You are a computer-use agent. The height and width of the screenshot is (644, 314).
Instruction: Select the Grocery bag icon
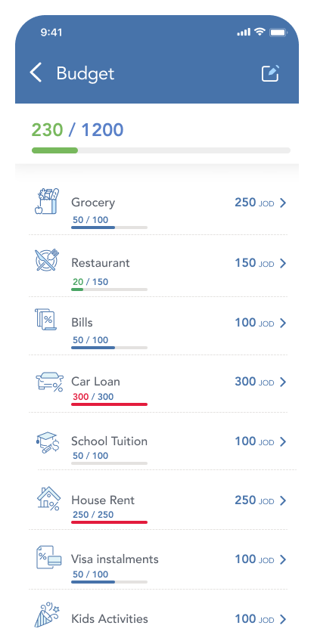46,201
